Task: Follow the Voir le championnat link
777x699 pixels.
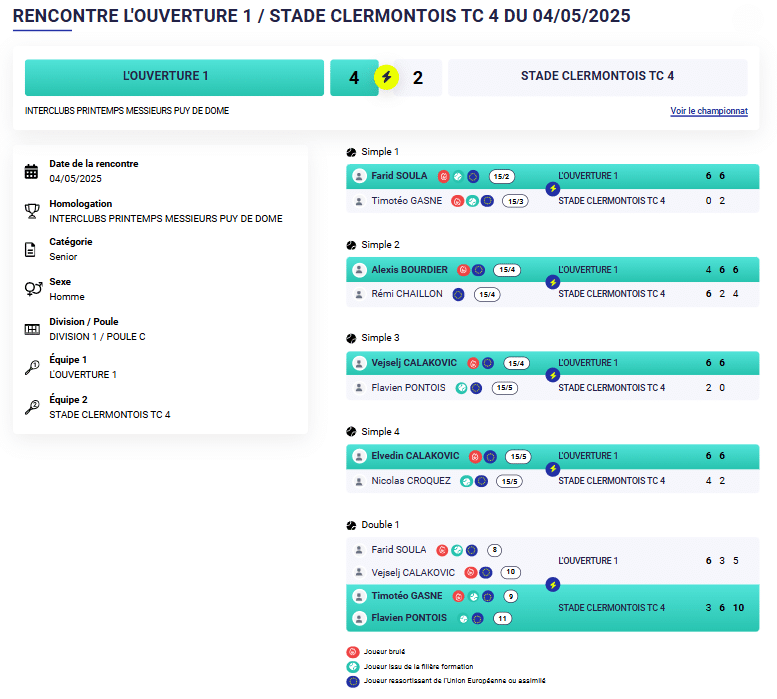Action: coord(708,111)
